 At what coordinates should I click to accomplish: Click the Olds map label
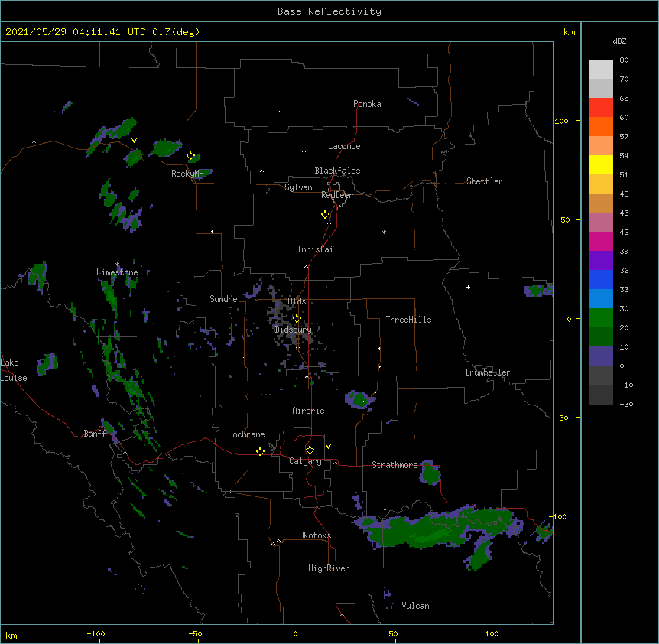(297, 301)
